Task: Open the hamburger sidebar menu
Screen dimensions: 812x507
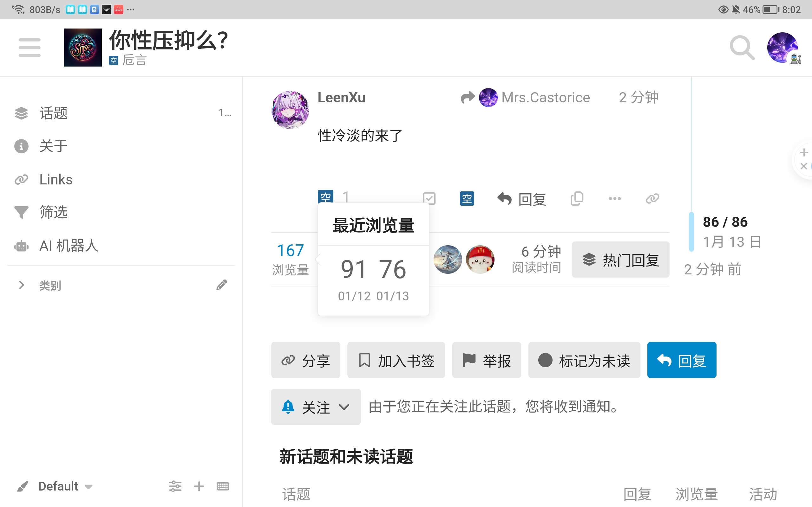Action: 29,47
